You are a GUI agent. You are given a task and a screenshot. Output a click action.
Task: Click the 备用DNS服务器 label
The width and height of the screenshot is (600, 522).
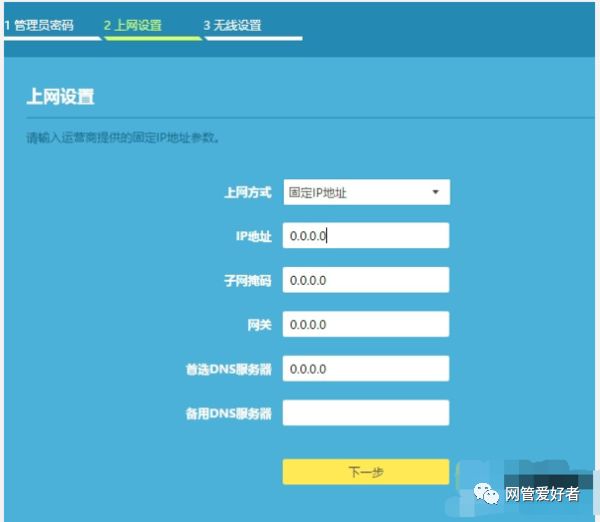(x=229, y=413)
